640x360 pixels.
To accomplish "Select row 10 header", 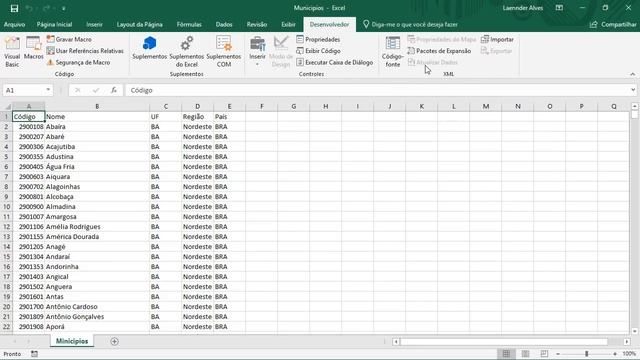I will click(6, 207).
